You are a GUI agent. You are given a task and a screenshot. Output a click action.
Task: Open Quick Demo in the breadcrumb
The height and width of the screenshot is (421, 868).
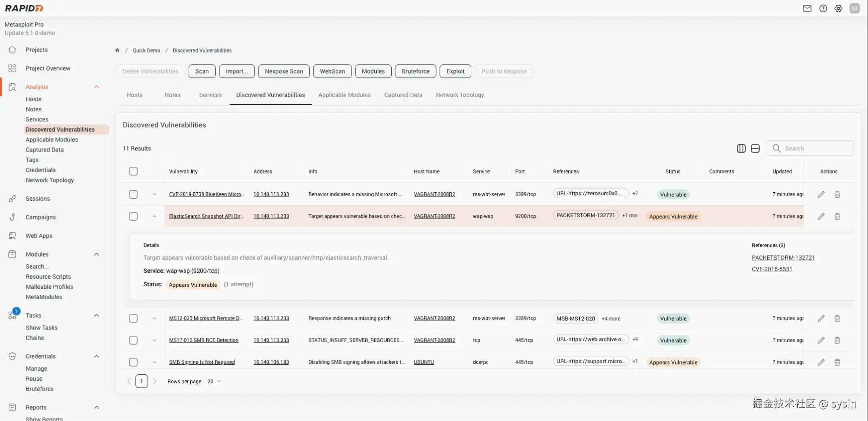tap(146, 50)
